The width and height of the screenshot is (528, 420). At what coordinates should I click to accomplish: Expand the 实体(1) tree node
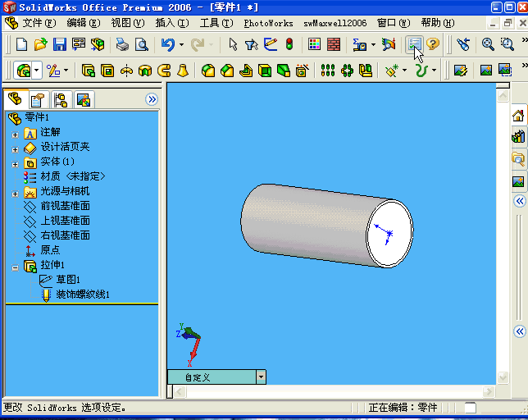pos(15,164)
